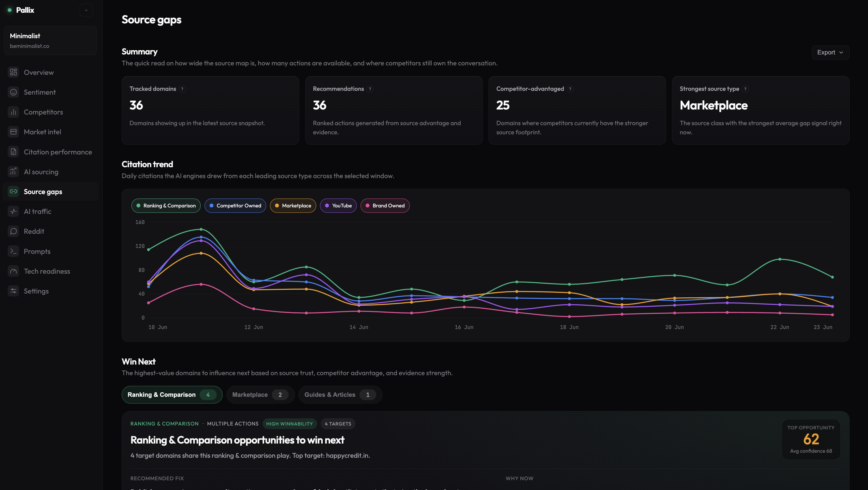This screenshot has height=490, width=868.
Task: Click the Competitor-advantaged help icon
Action: click(570, 89)
